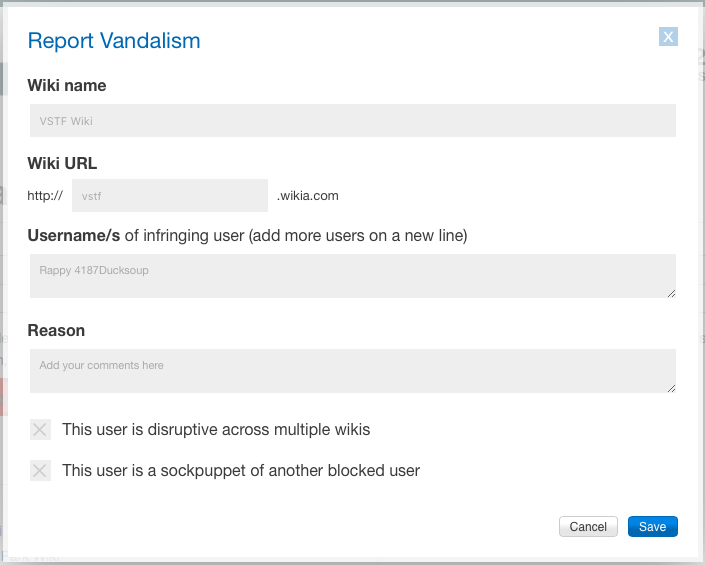Image resolution: width=705 pixels, height=565 pixels.
Task: Click the 'Wiki URL' field label
Action: point(62,163)
